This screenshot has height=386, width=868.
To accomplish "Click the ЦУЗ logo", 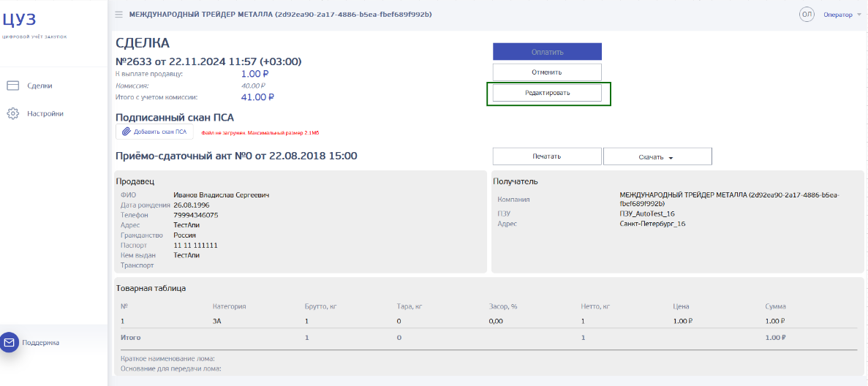I will point(20,20).
